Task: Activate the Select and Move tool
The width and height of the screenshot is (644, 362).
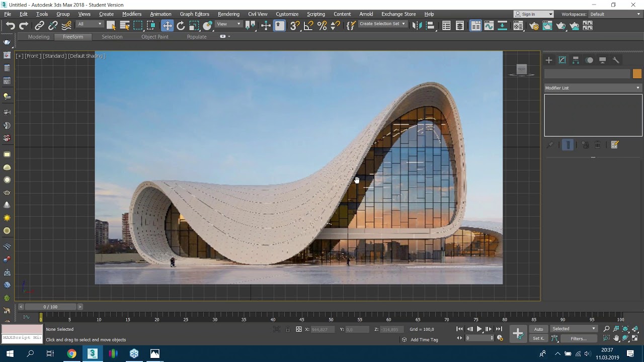Action: click(167, 26)
